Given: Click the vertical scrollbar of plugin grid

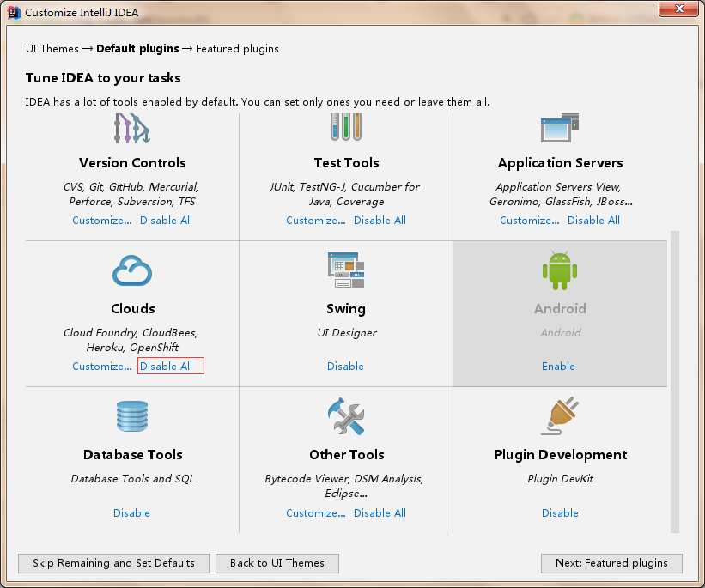Looking at the screenshot, I should click(x=674, y=381).
